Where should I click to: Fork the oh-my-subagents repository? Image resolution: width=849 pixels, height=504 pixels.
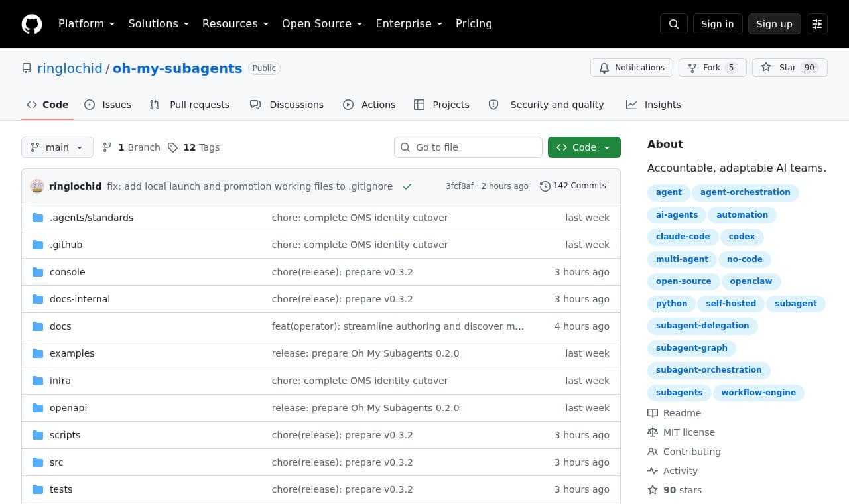pos(712,68)
